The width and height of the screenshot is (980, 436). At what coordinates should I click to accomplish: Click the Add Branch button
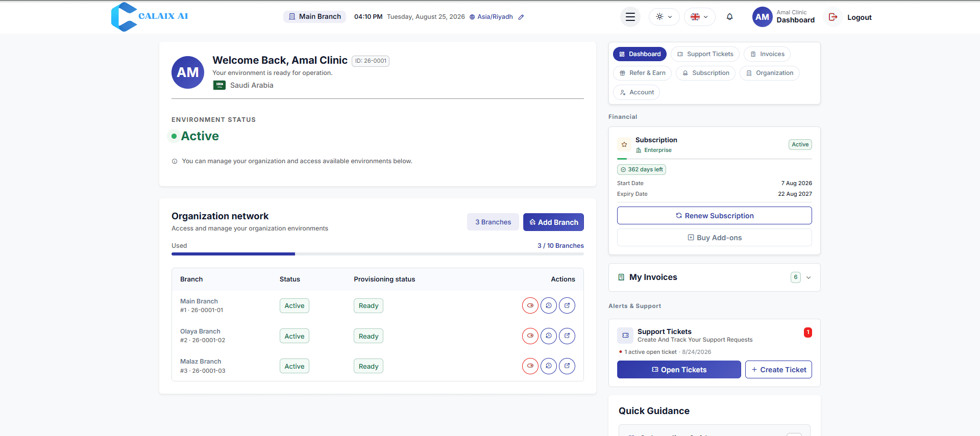click(x=553, y=222)
